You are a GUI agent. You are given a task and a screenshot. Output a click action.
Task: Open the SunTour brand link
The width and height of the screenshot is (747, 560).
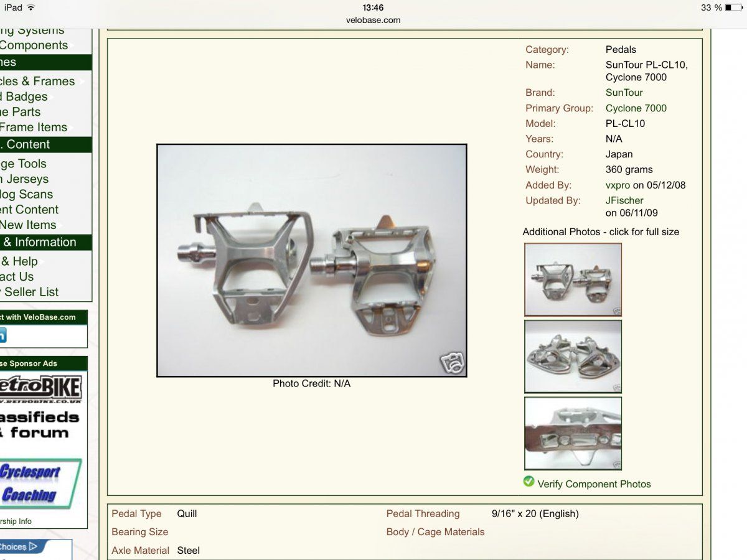point(624,93)
